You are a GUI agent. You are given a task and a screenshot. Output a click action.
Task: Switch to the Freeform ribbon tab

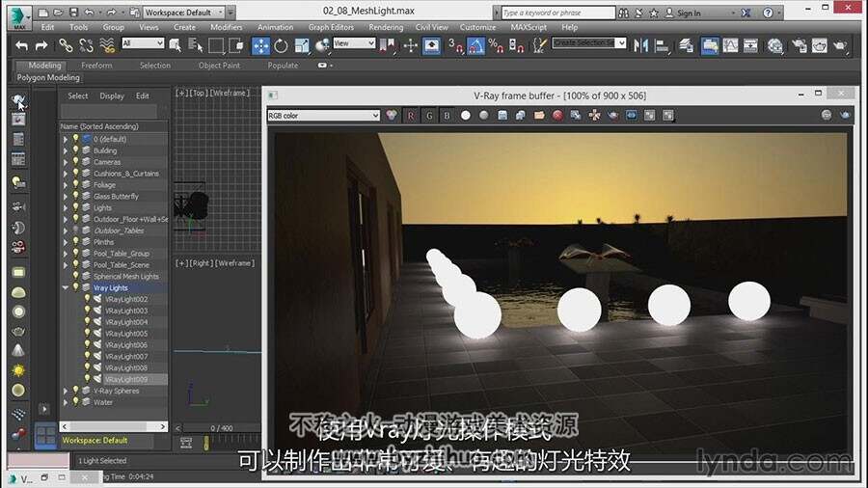coord(96,66)
